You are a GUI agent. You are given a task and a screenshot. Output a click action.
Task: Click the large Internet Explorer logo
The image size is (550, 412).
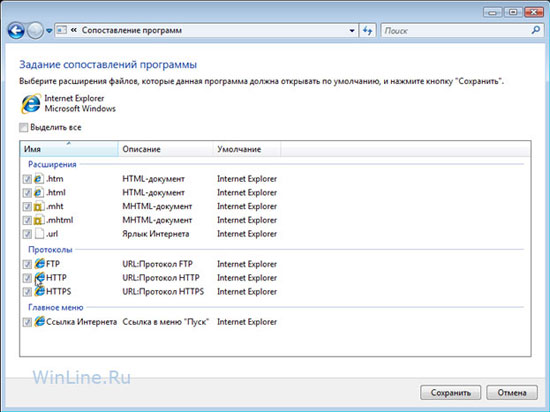click(31, 104)
